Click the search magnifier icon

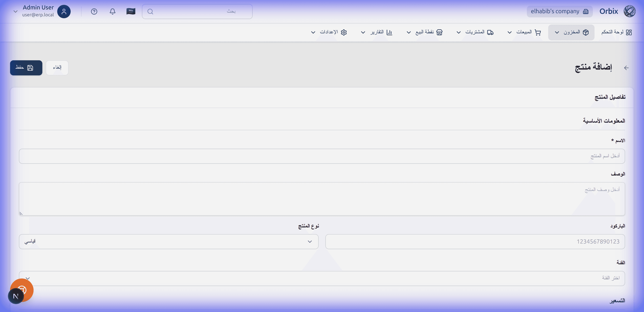pyautogui.click(x=150, y=12)
